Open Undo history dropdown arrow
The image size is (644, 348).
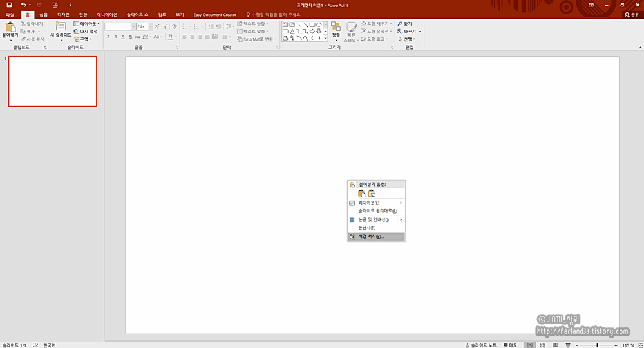coord(30,5)
